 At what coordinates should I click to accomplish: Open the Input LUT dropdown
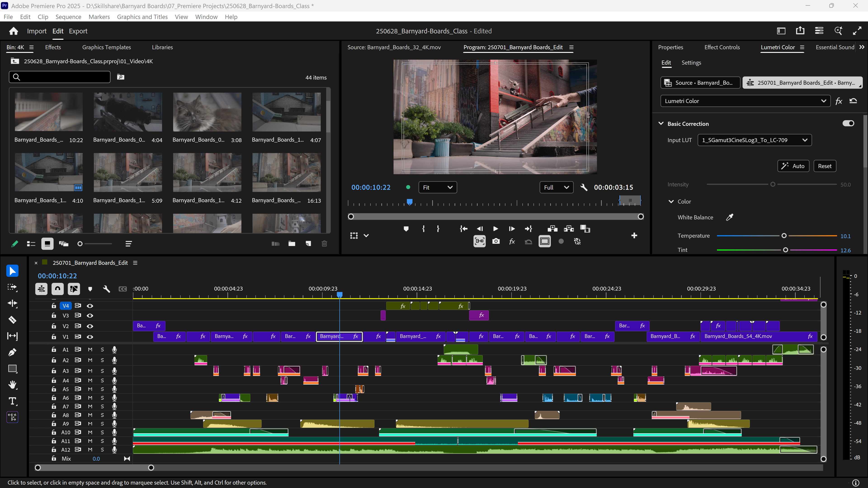click(x=755, y=140)
